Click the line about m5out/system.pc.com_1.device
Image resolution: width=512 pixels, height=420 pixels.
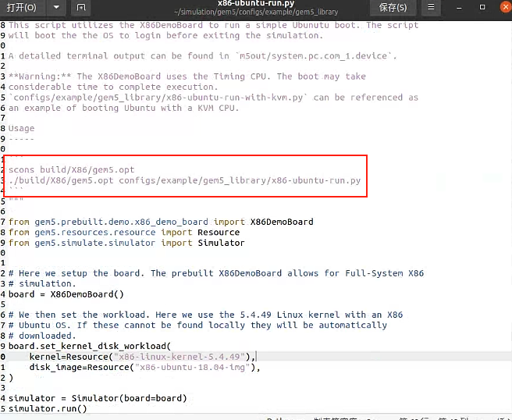point(203,56)
